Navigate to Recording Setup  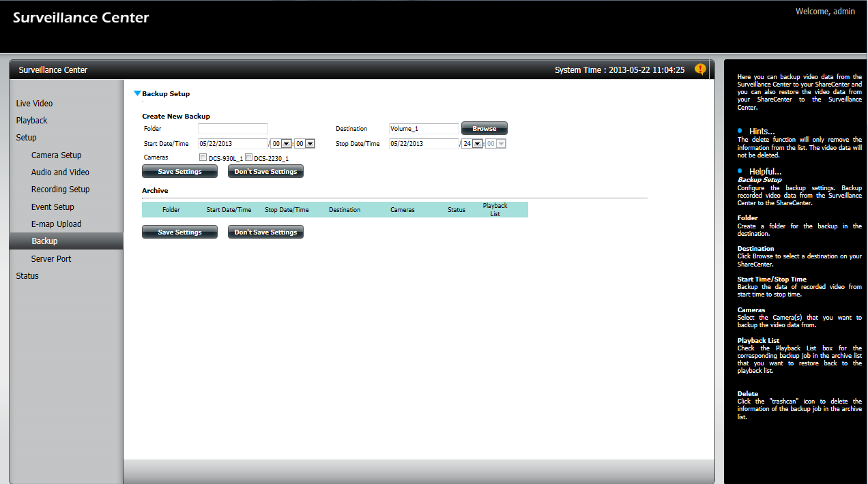pos(60,190)
